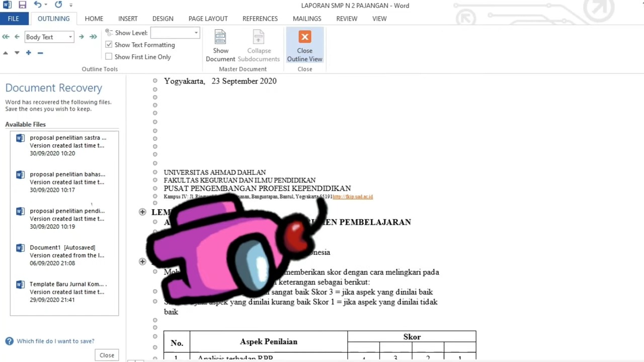Click the Aspek Penilaian table header cell

pyautogui.click(x=269, y=342)
